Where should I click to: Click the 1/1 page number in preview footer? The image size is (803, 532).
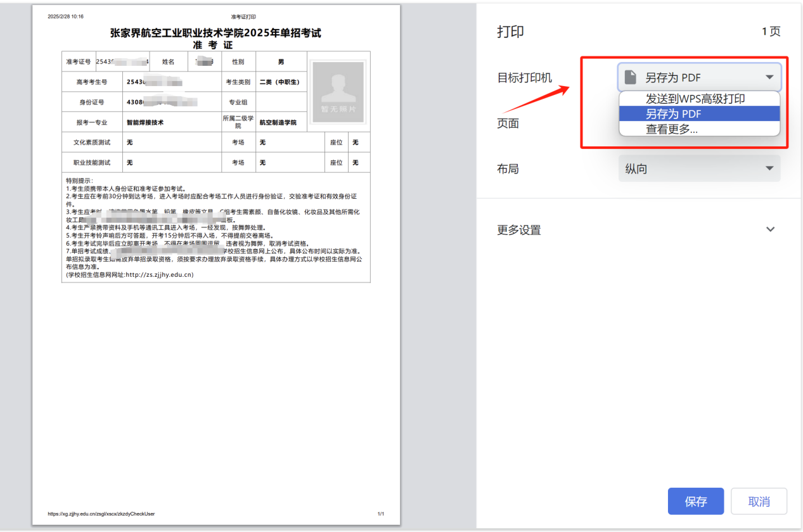[380, 514]
